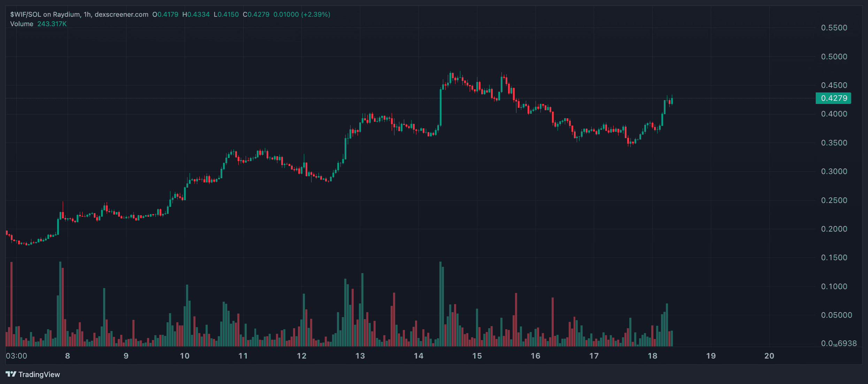The width and height of the screenshot is (868, 384).
Task: Click the 0.2000 price axis label
Action: pyautogui.click(x=834, y=229)
